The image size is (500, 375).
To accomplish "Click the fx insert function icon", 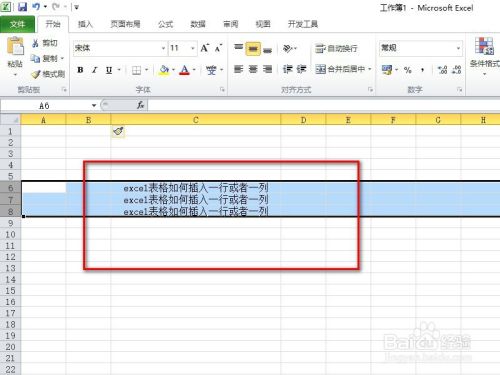I will 140,105.
